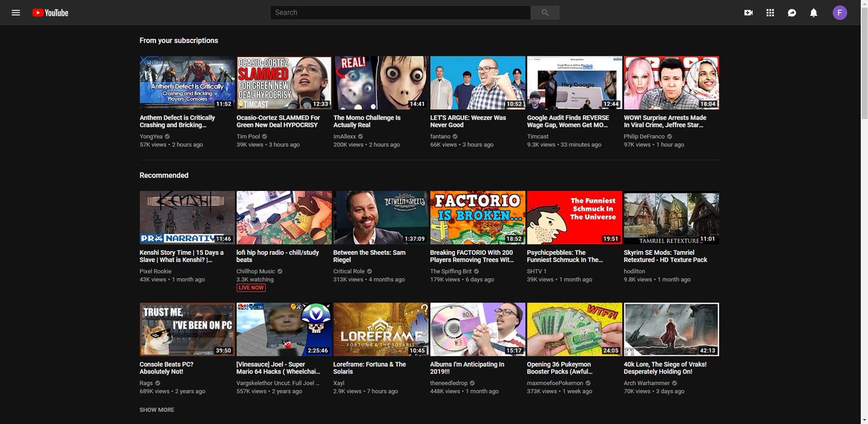Expand recommendations with SHOW MORE

pyautogui.click(x=157, y=410)
